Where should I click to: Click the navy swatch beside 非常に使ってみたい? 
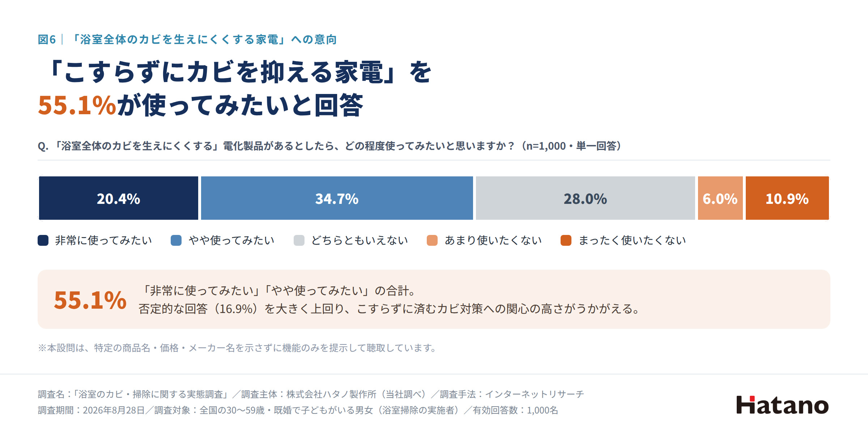[x=43, y=240]
